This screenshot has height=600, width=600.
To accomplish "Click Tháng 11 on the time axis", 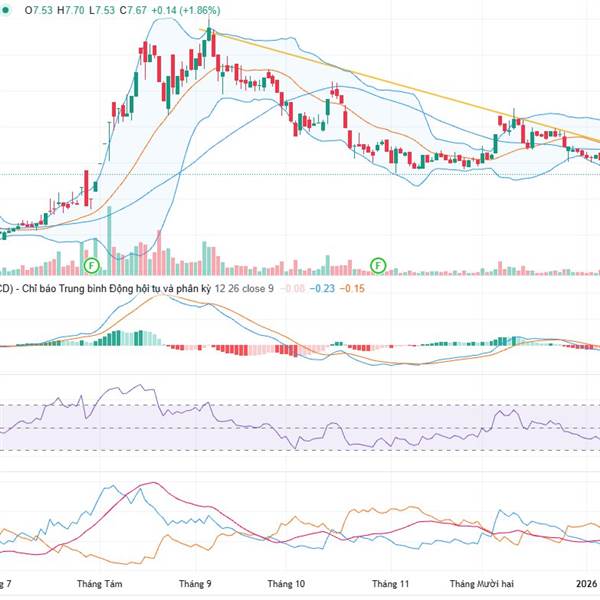I will 390,582.
